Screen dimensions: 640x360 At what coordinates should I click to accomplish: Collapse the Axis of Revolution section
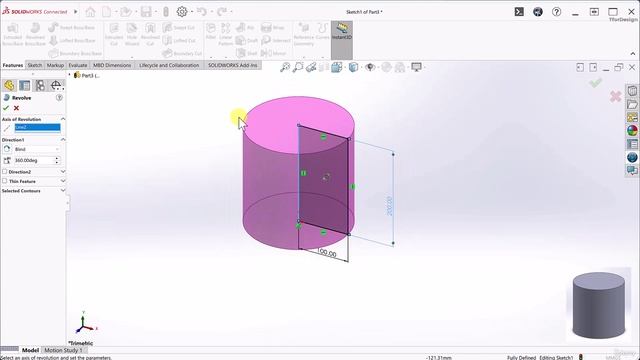63,119
